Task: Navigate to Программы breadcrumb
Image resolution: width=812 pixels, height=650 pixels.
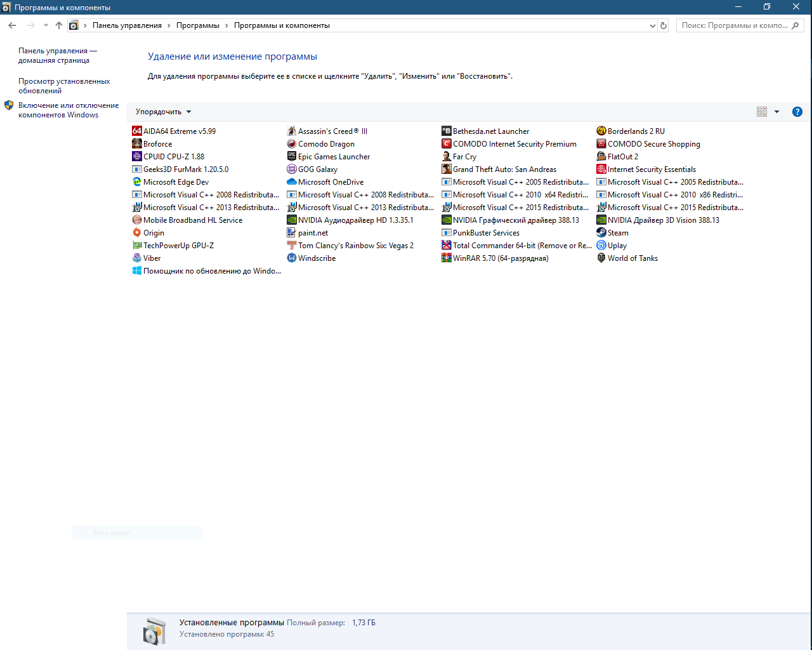Action: tap(197, 25)
